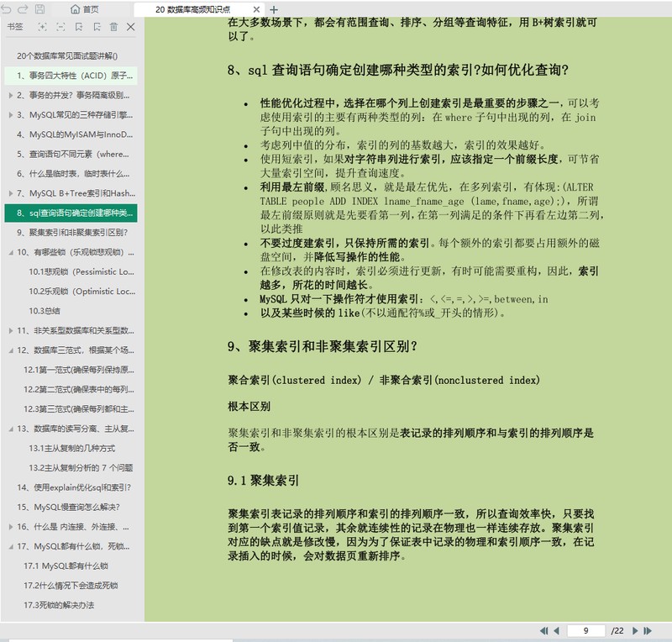Click the save disk icon
The image size is (672, 642).
(x=39, y=9)
